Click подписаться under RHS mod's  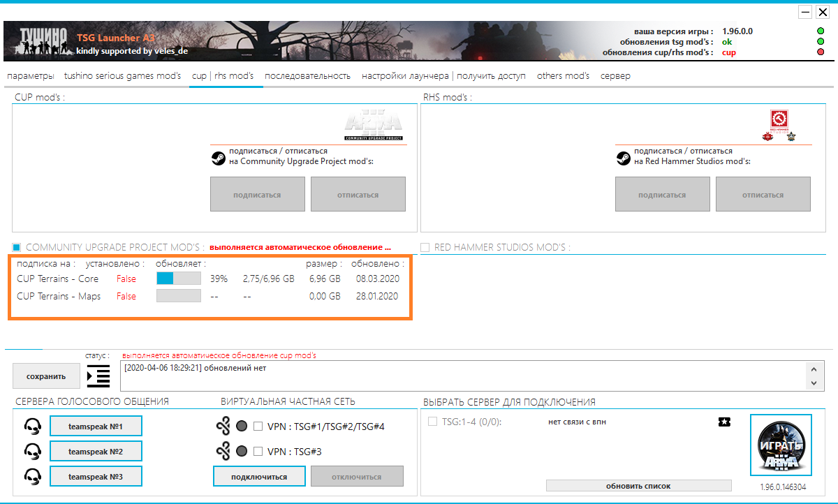point(663,194)
